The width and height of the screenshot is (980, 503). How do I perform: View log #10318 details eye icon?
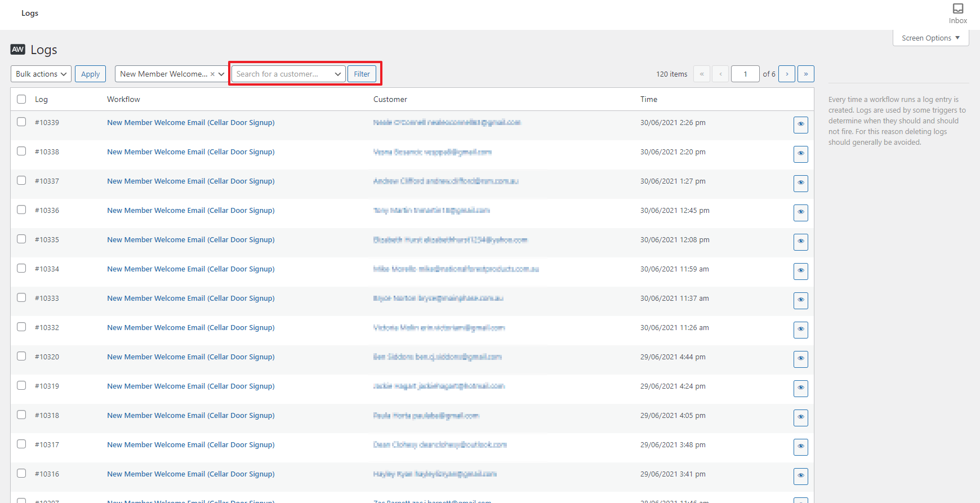[x=800, y=417]
